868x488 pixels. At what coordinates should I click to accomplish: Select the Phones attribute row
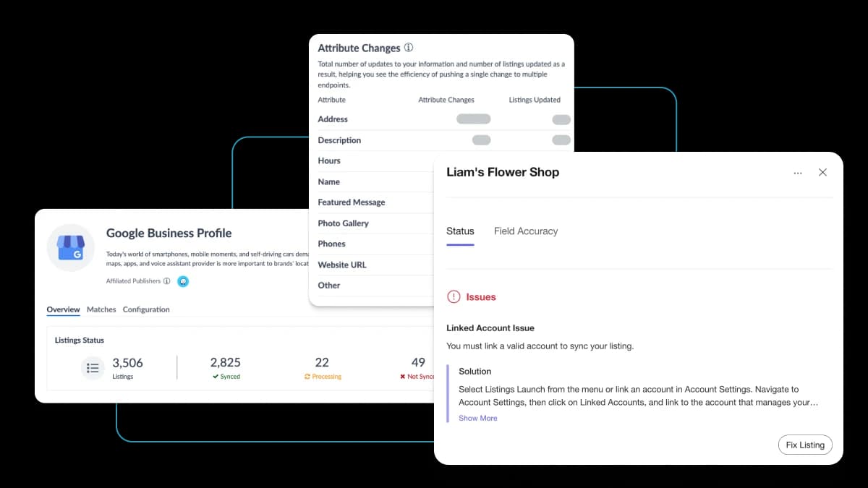click(375, 244)
